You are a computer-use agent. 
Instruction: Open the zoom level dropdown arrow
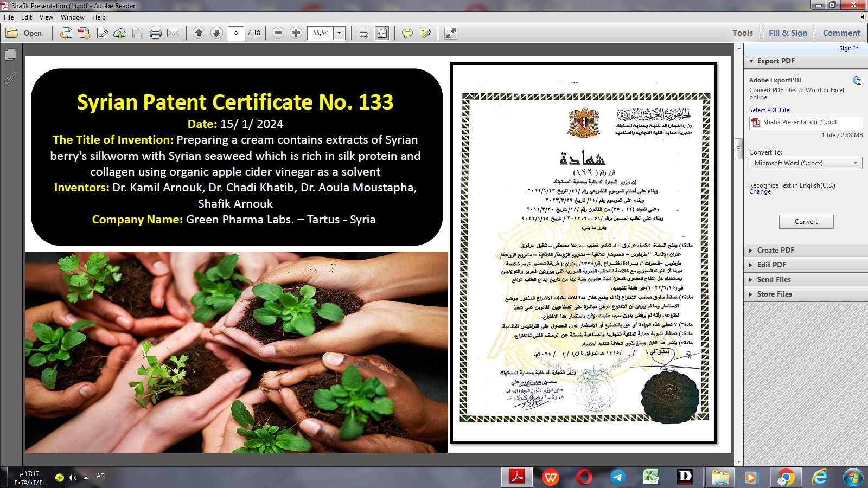tap(340, 33)
